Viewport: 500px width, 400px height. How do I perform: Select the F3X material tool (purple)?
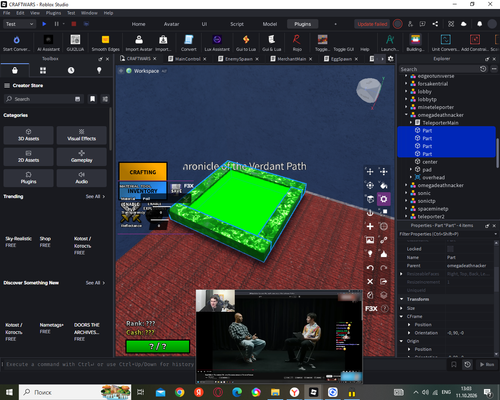[x=384, y=199]
